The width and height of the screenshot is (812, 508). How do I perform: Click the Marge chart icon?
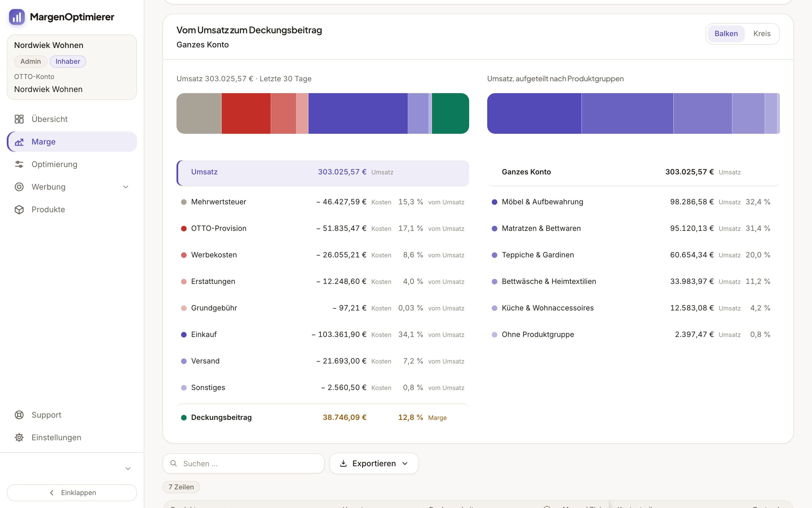pyautogui.click(x=19, y=142)
